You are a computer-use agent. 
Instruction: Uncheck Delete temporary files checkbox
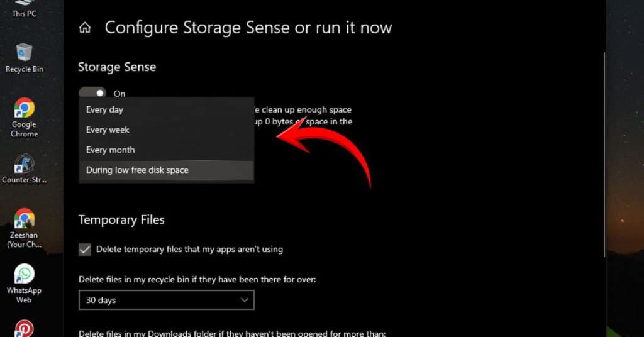85,250
